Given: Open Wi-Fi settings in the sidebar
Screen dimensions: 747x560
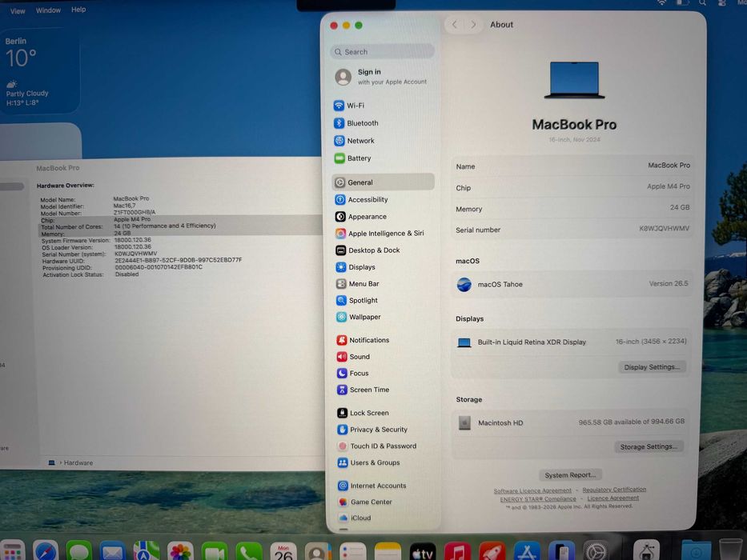Looking at the screenshot, I should coord(349,106).
